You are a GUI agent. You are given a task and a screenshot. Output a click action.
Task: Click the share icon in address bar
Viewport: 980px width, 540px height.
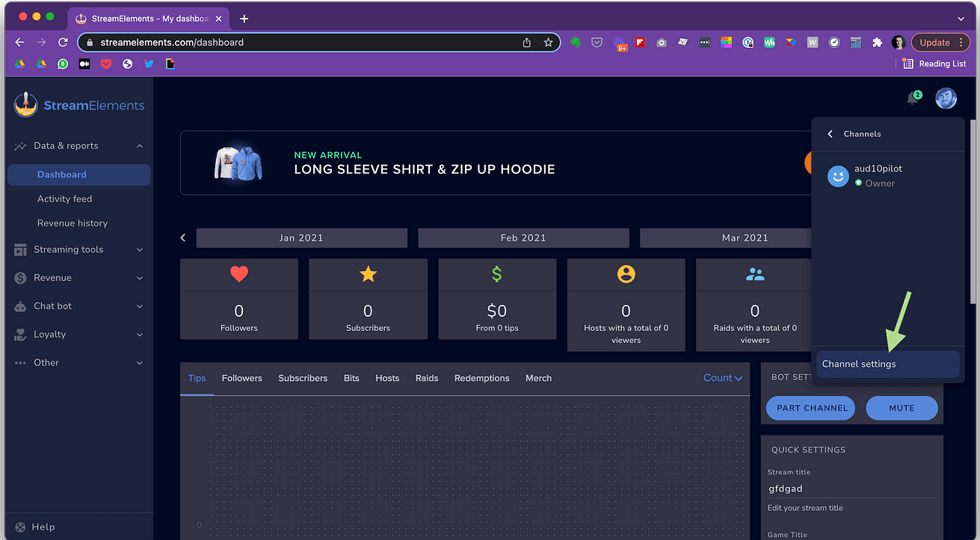[527, 43]
